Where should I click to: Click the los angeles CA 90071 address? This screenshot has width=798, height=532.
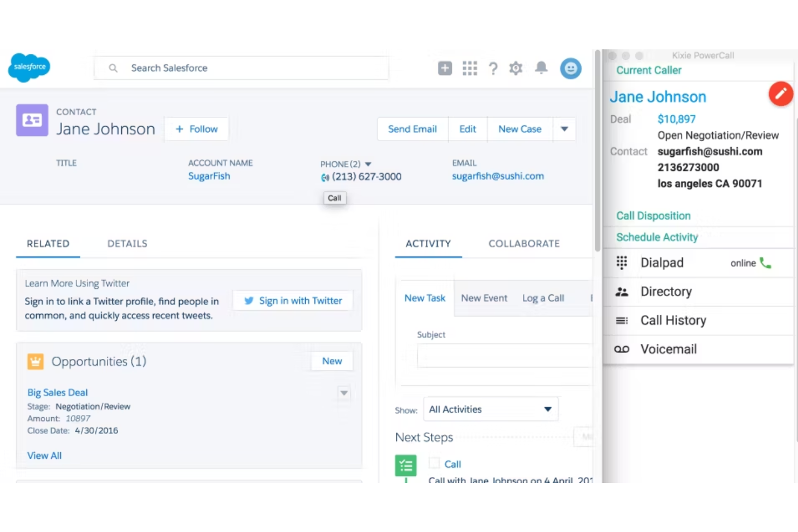(710, 184)
